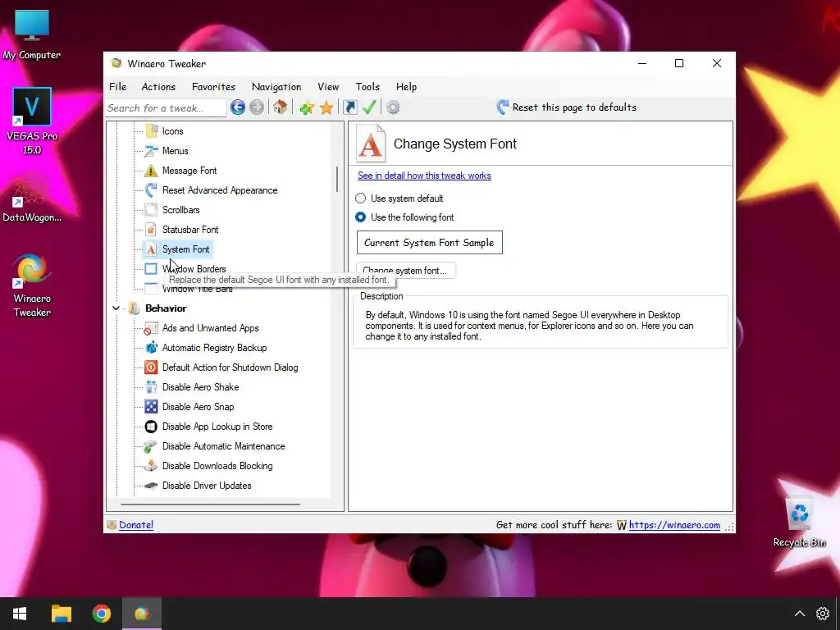Screen dimensions: 840x630
Task: Click the Statusbar Font icon
Action: [152, 230]
